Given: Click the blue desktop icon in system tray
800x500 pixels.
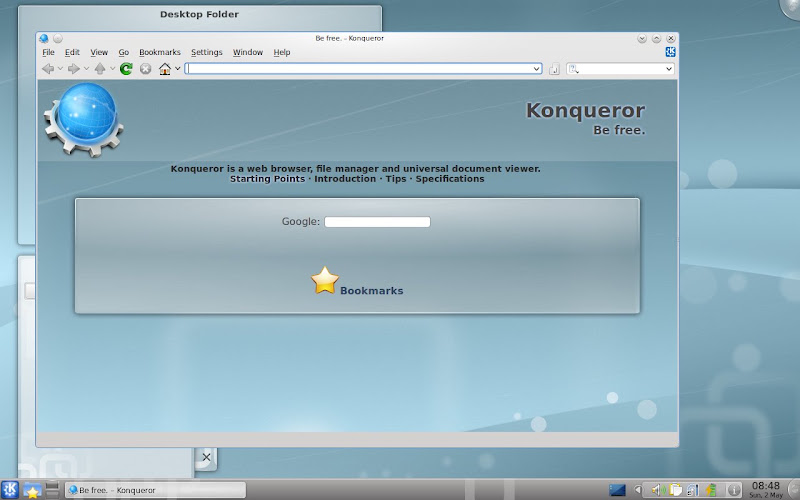Looking at the screenshot, I should pos(617,490).
